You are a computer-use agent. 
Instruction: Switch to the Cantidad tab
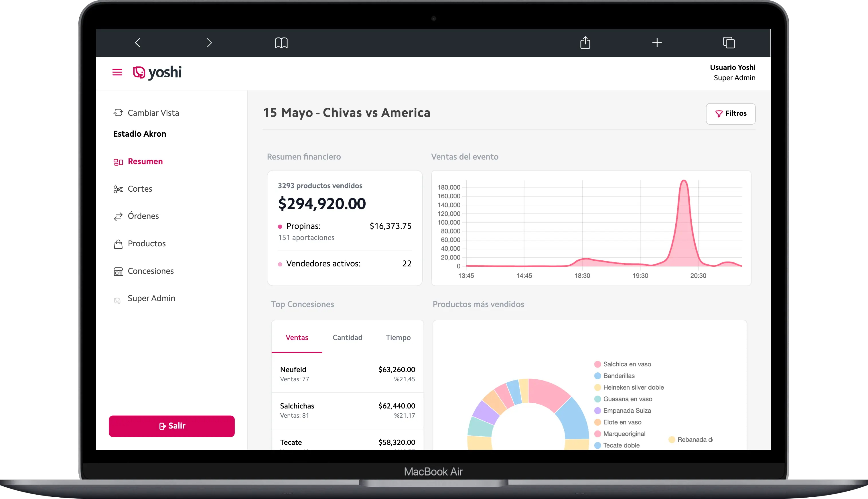click(x=347, y=337)
